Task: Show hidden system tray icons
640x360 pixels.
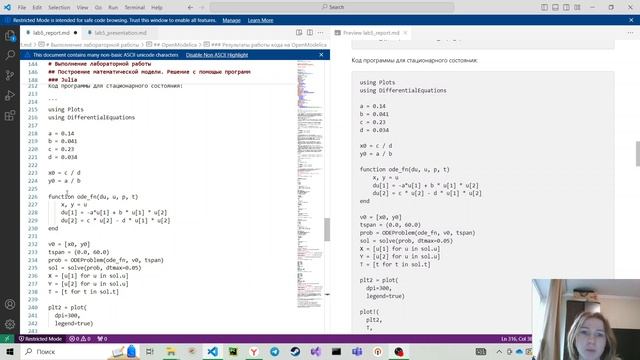Action: (499, 351)
